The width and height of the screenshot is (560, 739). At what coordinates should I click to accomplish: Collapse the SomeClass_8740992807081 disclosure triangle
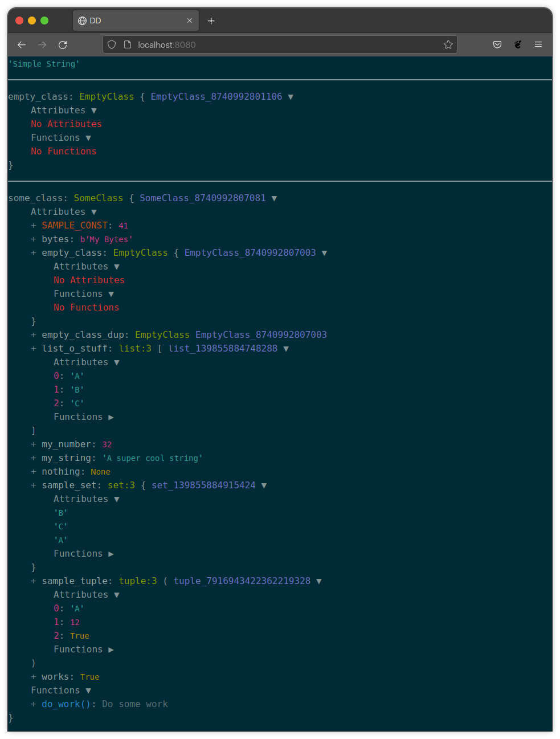pos(275,198)
